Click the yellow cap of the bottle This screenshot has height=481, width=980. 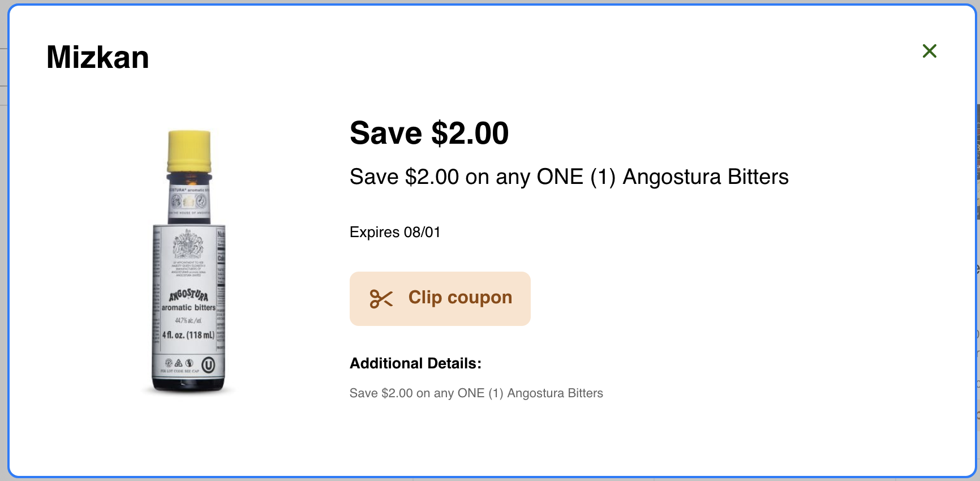point(189,151)
